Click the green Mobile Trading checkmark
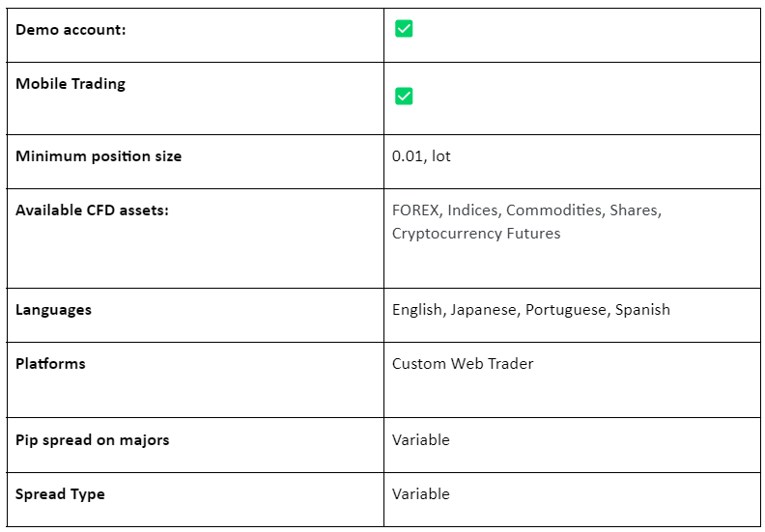 click(404, 96)
